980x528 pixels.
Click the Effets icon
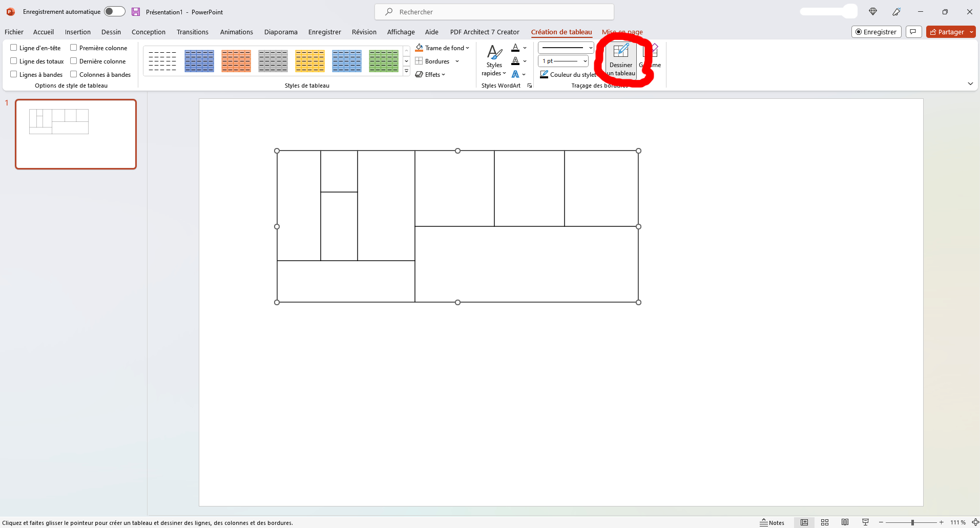click(431, 74)
